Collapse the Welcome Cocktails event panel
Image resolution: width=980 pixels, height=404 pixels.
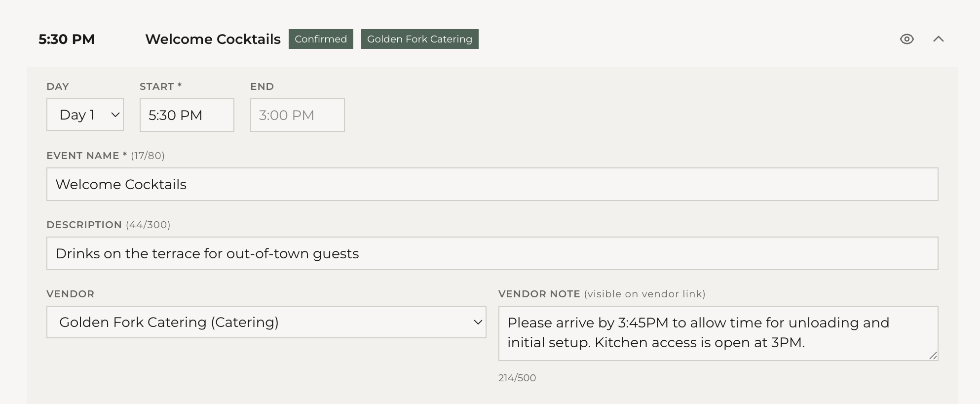938,39
